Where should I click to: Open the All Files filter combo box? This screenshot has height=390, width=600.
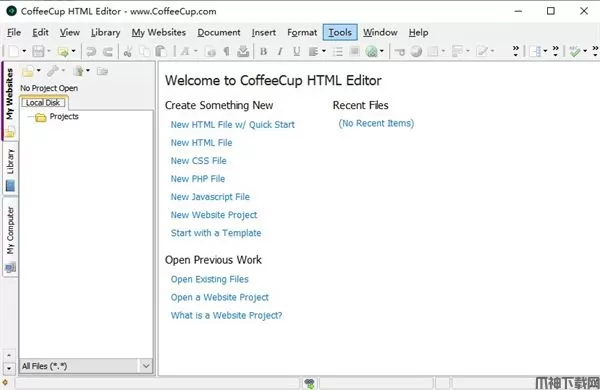pos(86,366)
